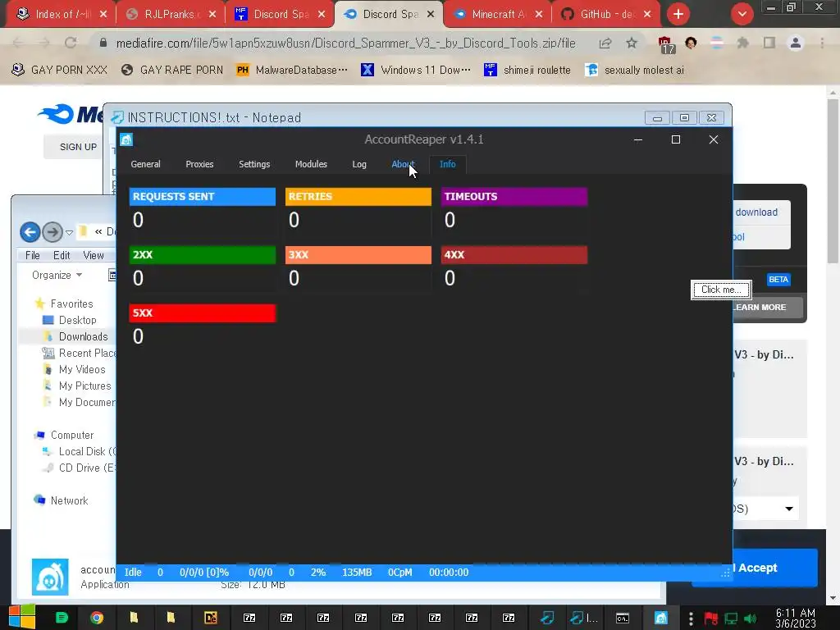Screen dimensions: 840x630
Task: Open the Settings tab in AccountReaper
Action: (254, 164)
